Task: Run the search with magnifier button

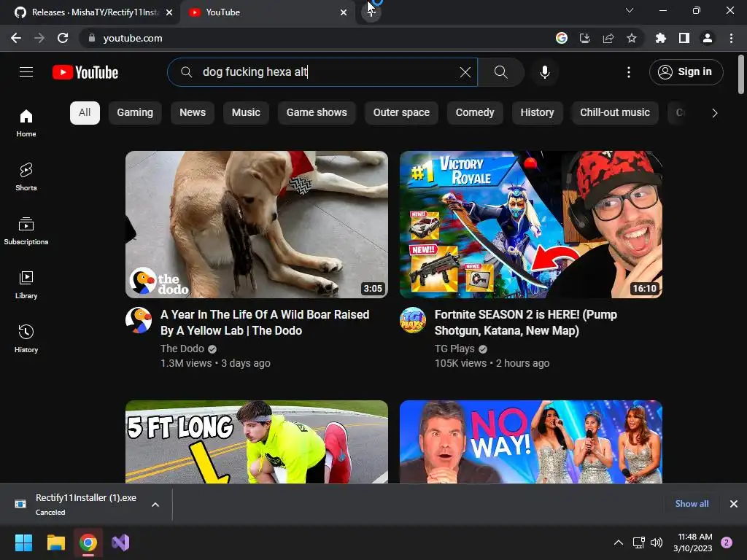Action: click(x=500, y=72)
